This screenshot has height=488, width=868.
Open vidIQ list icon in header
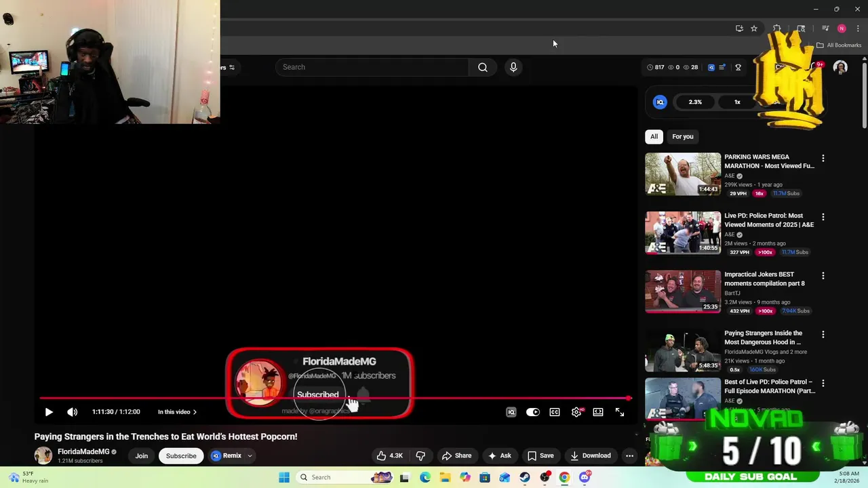tap(722, 67)
